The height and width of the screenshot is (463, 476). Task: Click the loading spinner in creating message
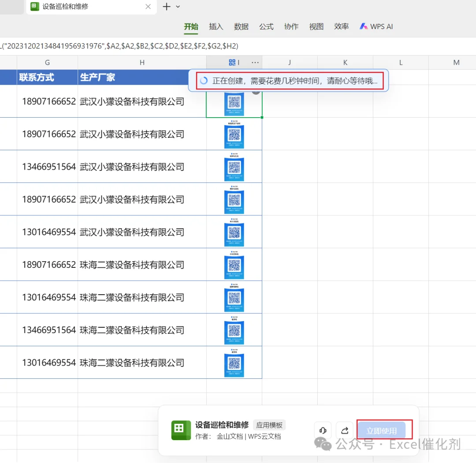point(204,81)
